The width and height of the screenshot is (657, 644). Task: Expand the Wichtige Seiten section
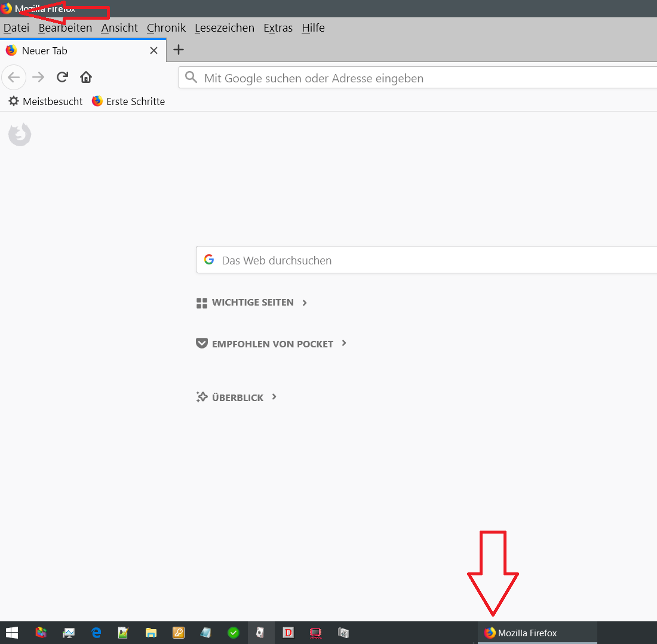coord(252,303)
